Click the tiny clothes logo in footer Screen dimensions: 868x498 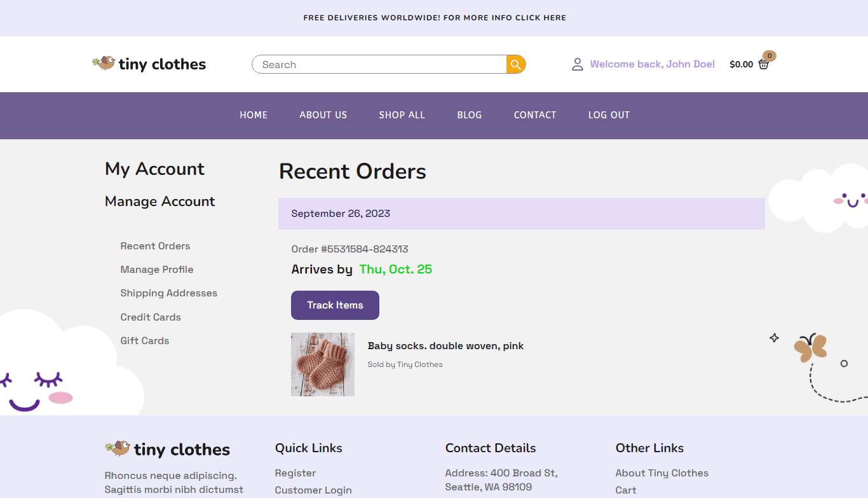click(168, 449)
